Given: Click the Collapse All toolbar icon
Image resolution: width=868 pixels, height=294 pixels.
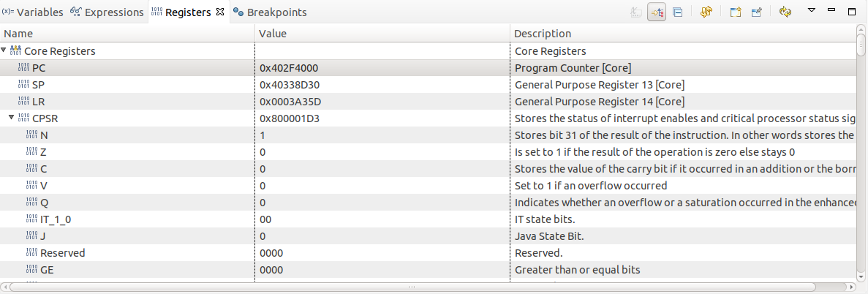Looking at the screenshot, I should (678, 12).
